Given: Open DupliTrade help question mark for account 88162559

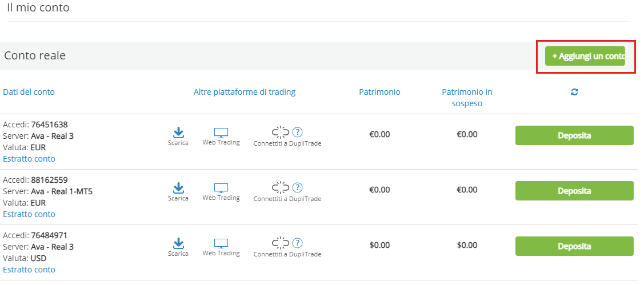Looking at the screenshot, I should (x=297, y=188).
